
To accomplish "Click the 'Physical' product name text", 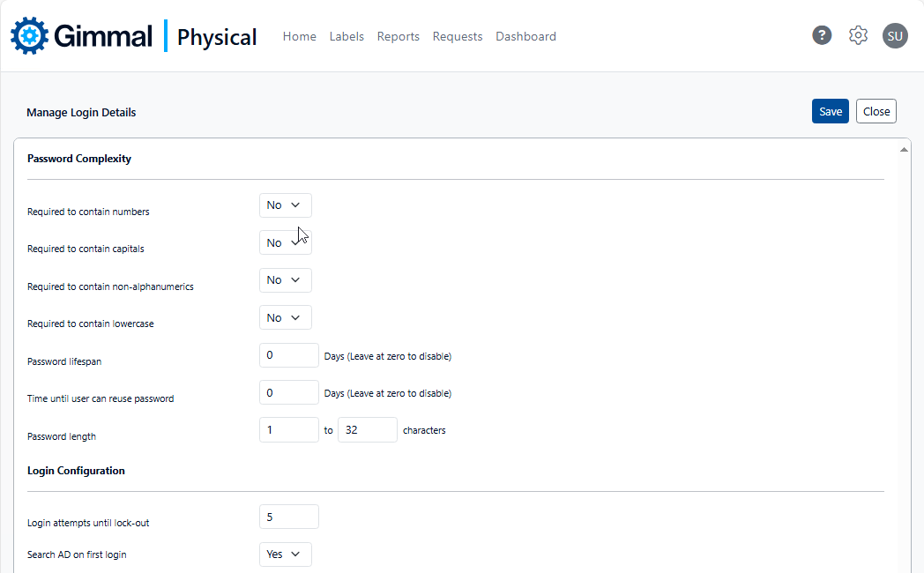I will (x=217, y=37).
